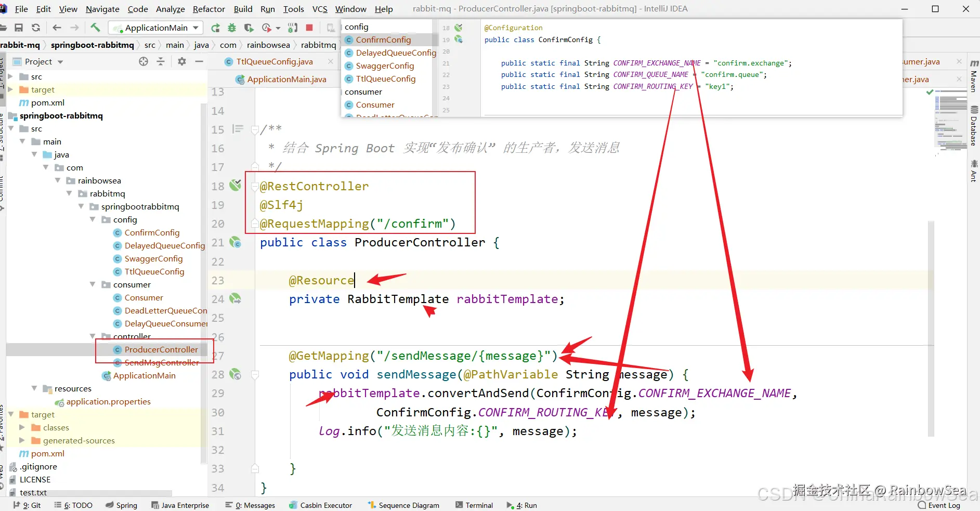The image size is (980, 511).
Task: Open the Ant tool window
Action: [974, 171]
